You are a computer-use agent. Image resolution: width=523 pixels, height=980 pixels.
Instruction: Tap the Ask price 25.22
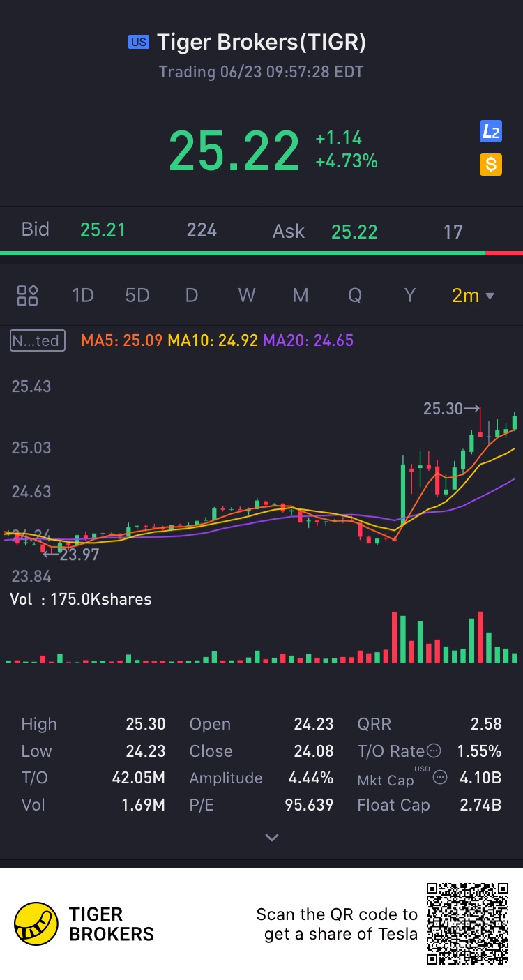pyautogui.click(x=354, y=232)
